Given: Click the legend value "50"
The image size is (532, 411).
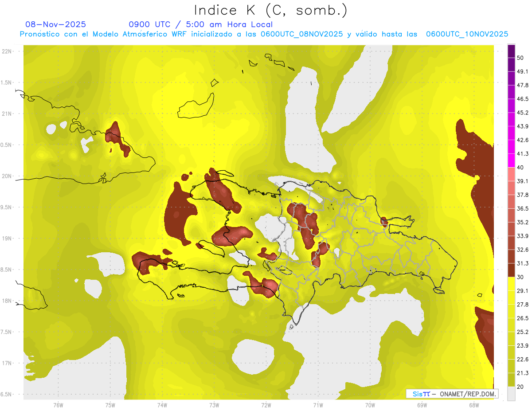Looking at the screenshot, I should 520,58.
